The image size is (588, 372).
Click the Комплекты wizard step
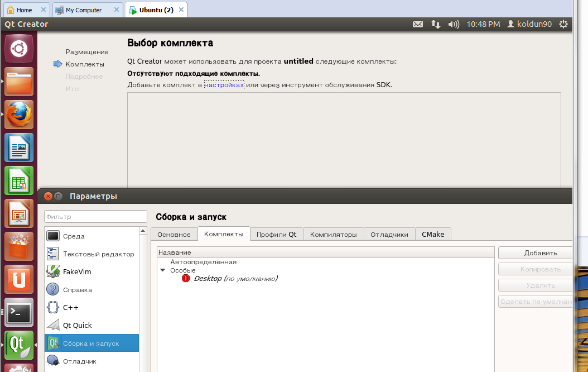pos(85,64)
